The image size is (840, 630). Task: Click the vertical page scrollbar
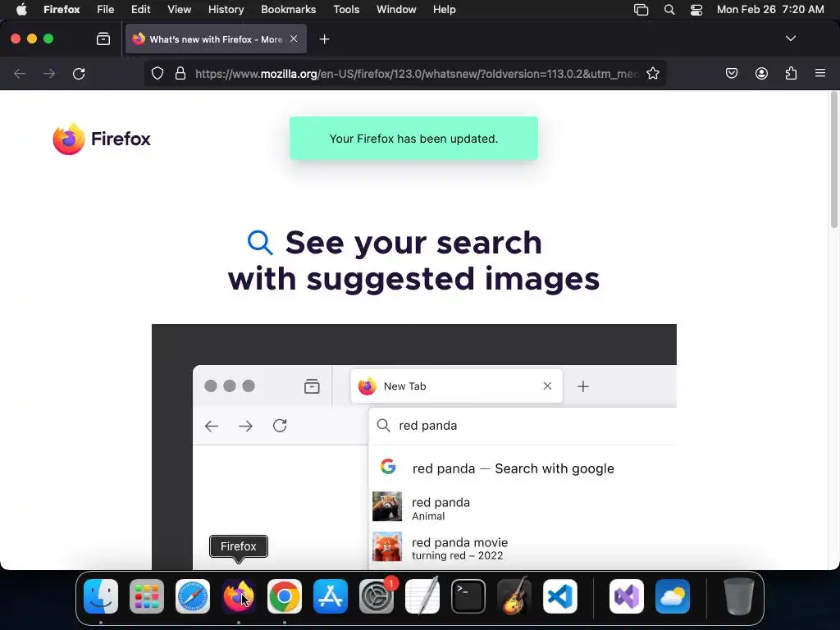(x=833, y=160)
